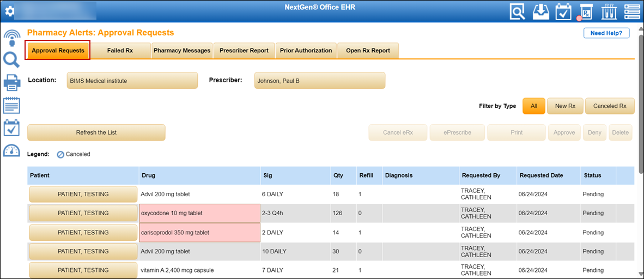
Task: Open the list menu icon at top right
Action: point(632,11)
